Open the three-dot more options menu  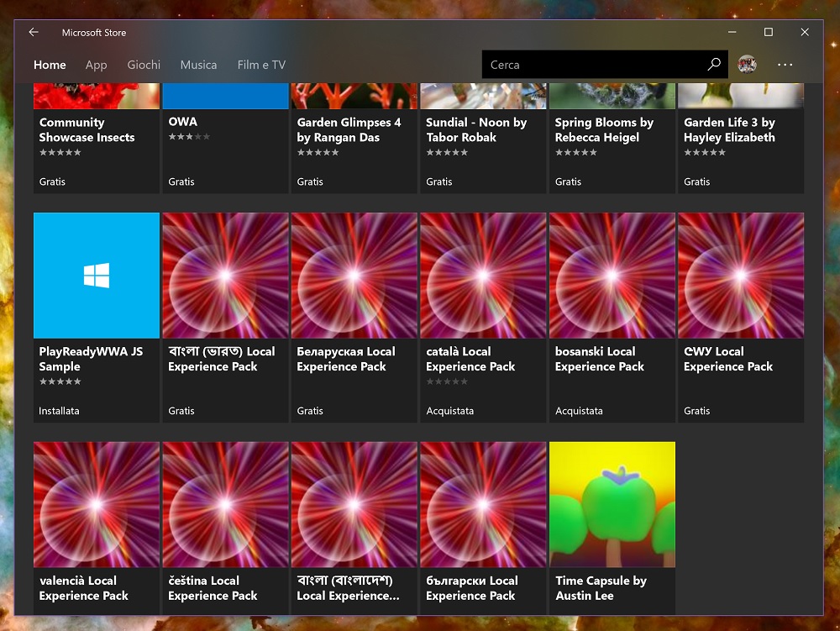pos(785,65)
